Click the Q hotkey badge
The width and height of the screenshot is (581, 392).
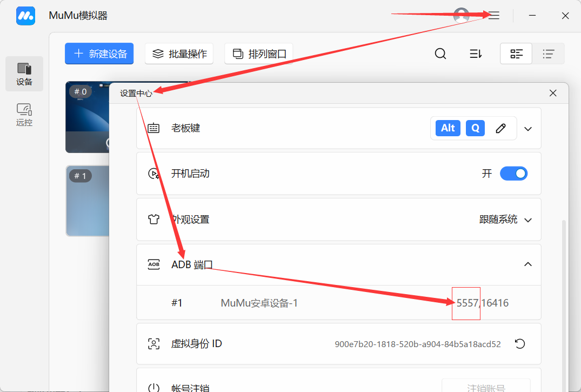(475, 128)
